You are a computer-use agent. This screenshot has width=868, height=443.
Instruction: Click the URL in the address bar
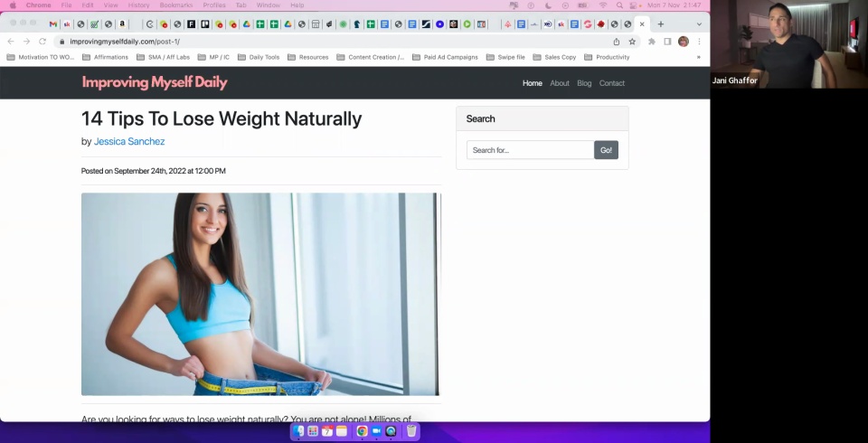pos(125,42)
